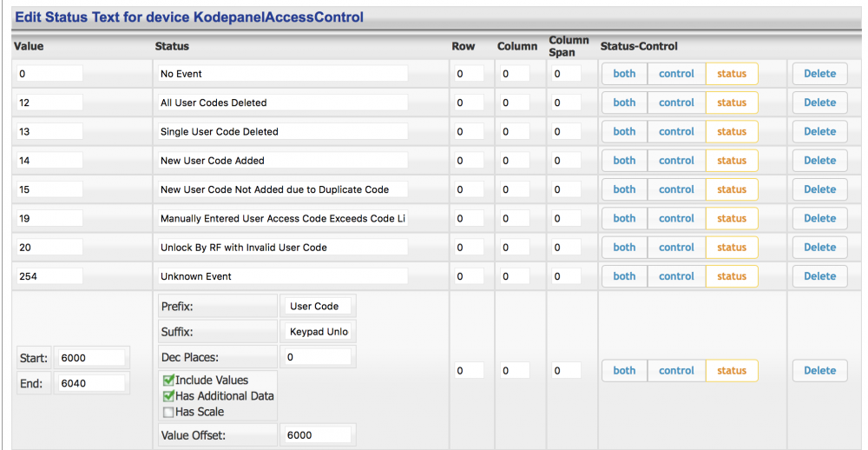868x450 pixels.
Task: Edit status text 'Unlock By RF with Invalid User Code'
Action: pyautogui.click(x=281, y=248)
